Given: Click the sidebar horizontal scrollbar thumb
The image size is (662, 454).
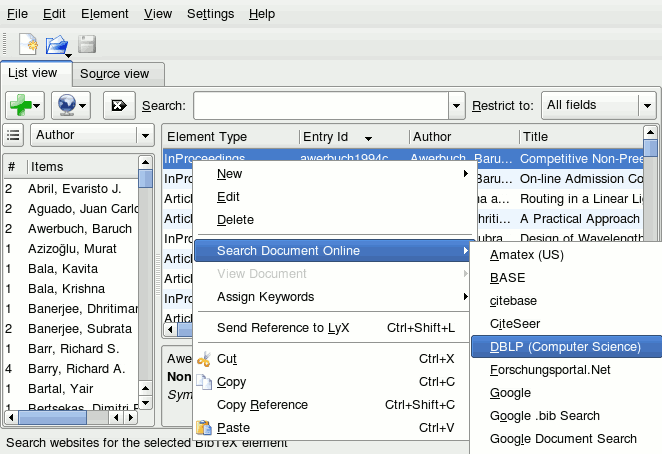Looking at the screenshot, I should [x=52, y=418].
